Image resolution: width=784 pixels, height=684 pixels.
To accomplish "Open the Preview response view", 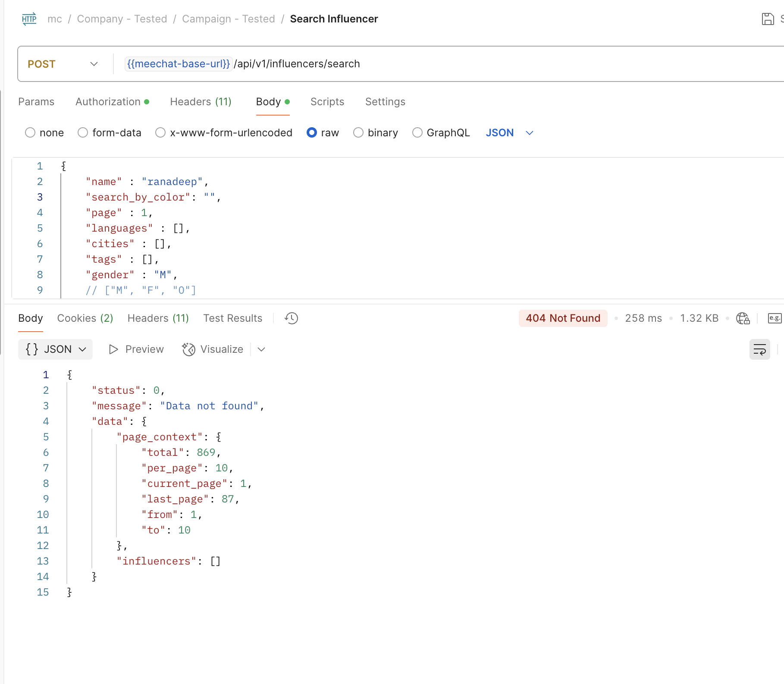I will point(136,349).
